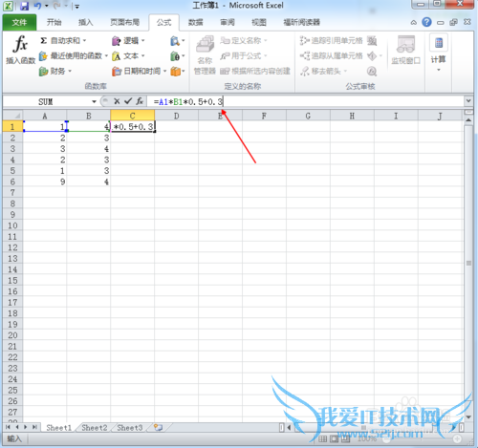Viewport: 478px width, 448px height.
Task: Switch to the Data (数据) tab
Action: click(195, 22)
